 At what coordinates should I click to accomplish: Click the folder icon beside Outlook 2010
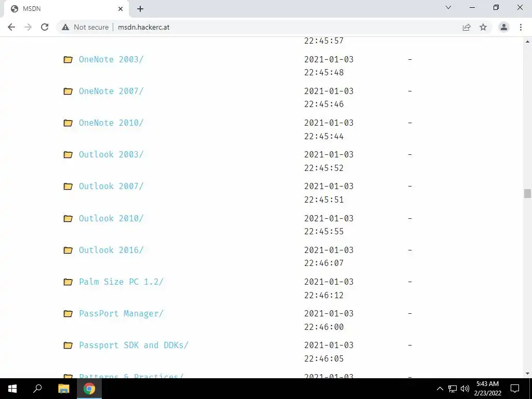68,219
